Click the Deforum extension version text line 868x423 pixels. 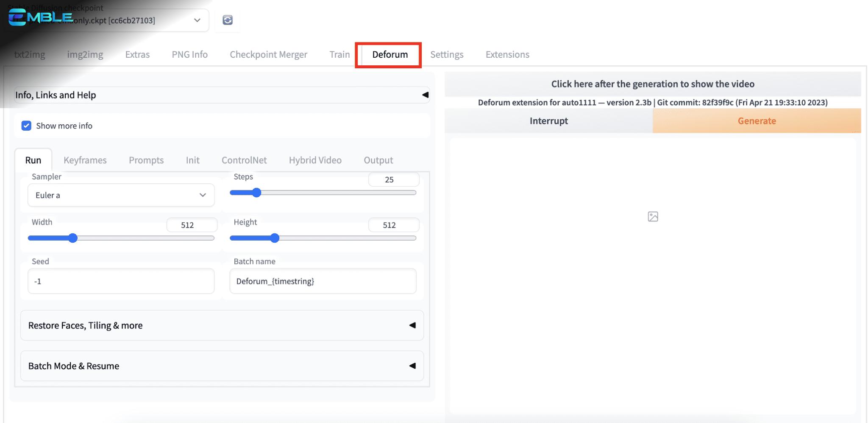tap(653, 102)
